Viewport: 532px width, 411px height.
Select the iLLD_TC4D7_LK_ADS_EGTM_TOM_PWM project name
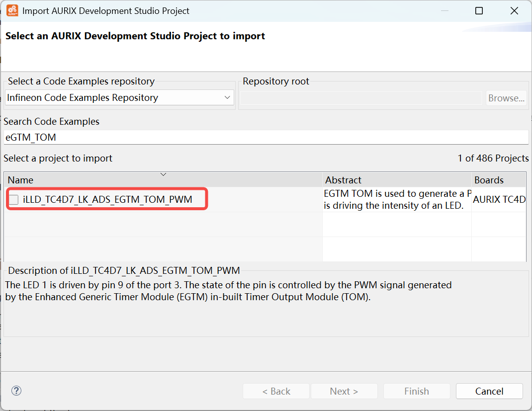point(107,200)
